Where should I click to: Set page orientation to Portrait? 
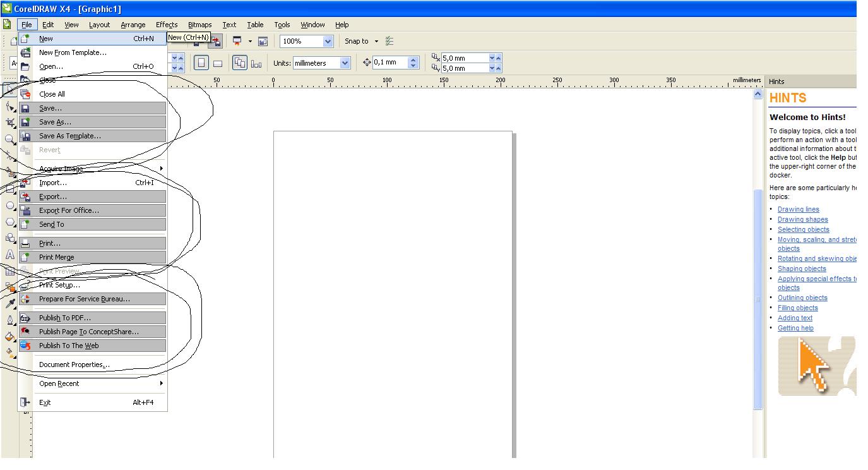(x=201, y=63)
